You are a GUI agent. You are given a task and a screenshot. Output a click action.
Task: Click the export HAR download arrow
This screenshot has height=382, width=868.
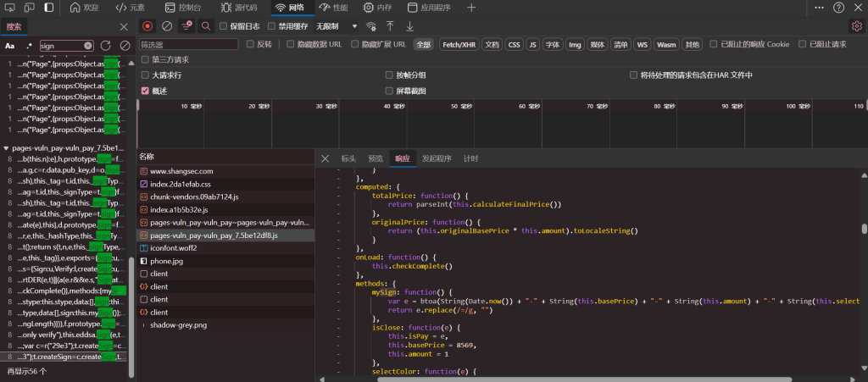[409, 26]
